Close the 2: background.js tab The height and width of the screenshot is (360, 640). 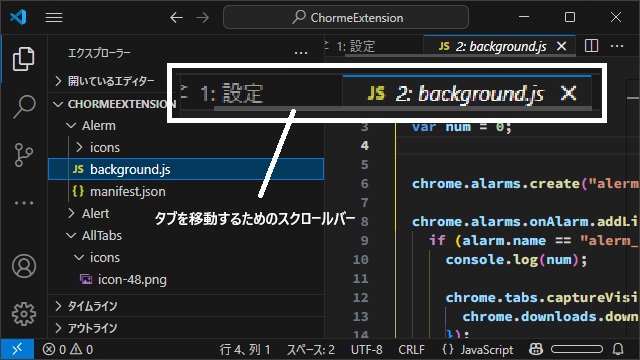point(562,46)
